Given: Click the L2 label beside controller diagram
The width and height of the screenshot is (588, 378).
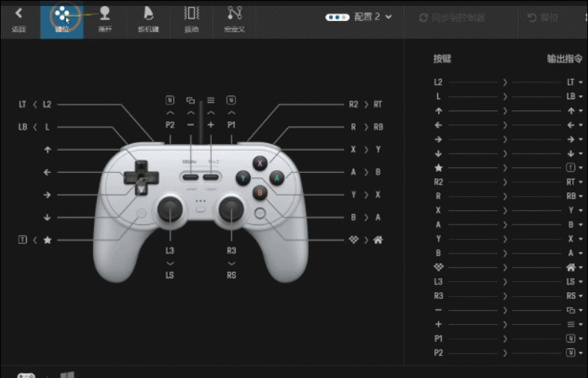Looking at the screenshot, I should click(x=47, y=104).
